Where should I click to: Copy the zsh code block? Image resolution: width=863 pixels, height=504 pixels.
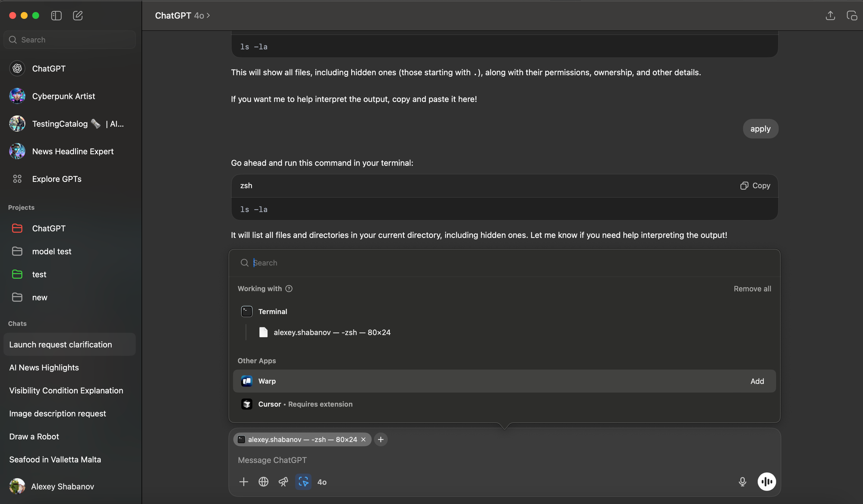[755, 185]
